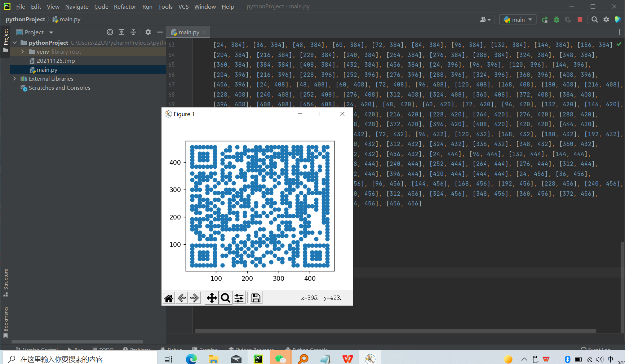Open editor tabs three-dot menu
Screen dimensions: 625x364
pos(620,32)
